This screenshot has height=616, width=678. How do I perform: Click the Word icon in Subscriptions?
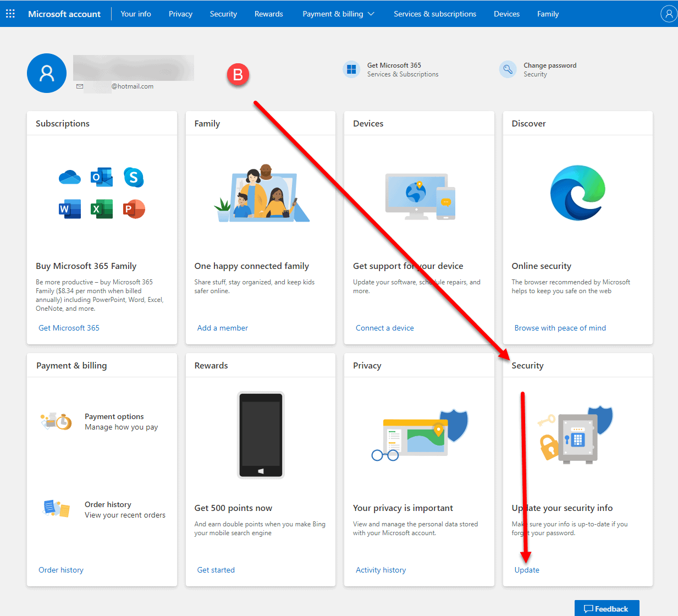pos(70,209)
